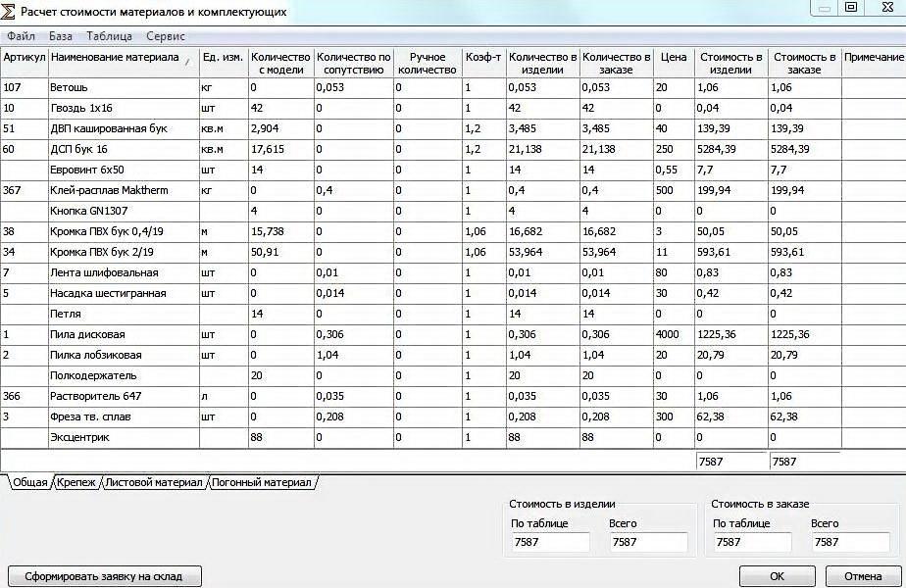Click the Артикул column header
The image size is (906, 588).
pos(25,63)
